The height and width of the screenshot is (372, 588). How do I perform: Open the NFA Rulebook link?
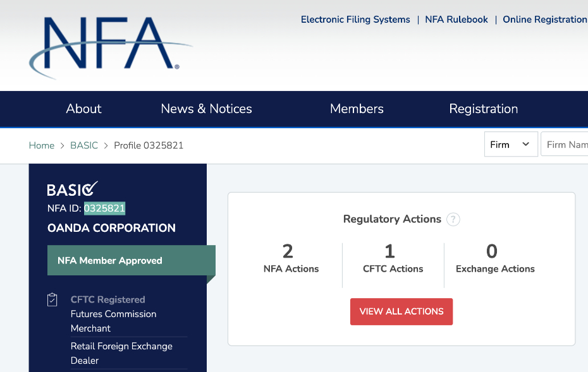[456, 20]
